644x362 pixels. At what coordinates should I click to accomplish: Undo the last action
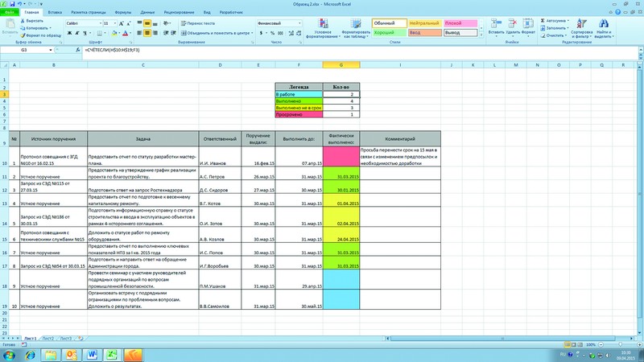[x=19, y=4]
